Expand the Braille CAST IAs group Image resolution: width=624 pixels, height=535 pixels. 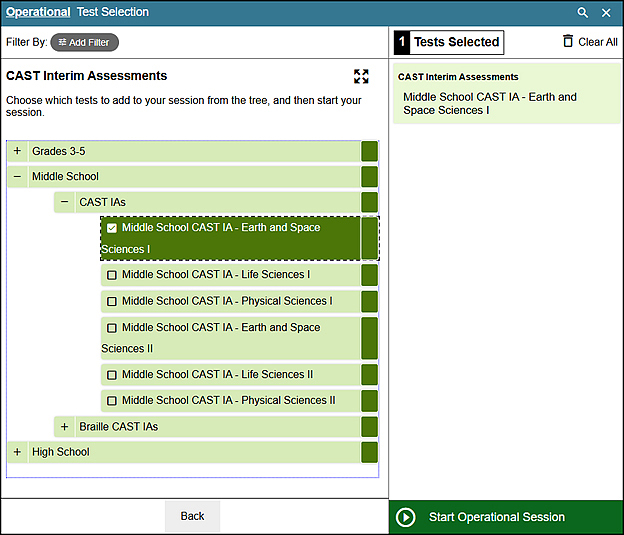coord(64,427)
